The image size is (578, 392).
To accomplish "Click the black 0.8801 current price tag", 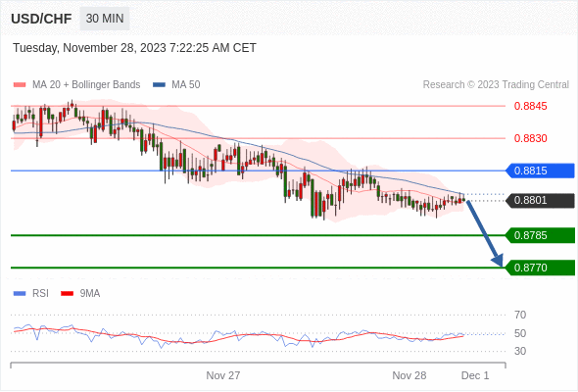I will pyautogui.click(x=541, y=201).
